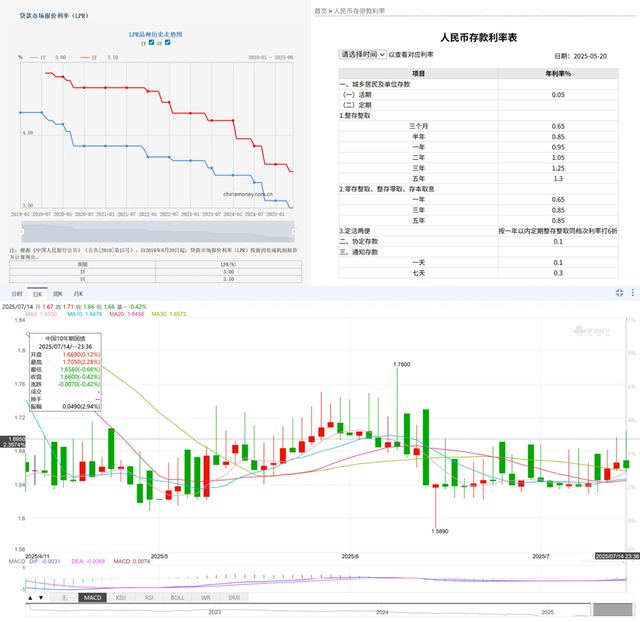
Task: Select the DMI indicator button
Action: 234,598
